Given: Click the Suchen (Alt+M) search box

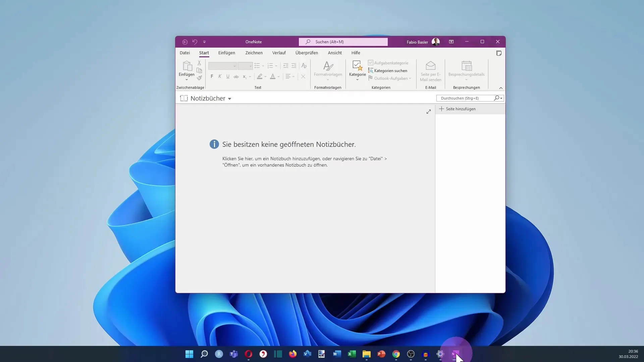Looking at the screenshot, I should coord(343,42).
